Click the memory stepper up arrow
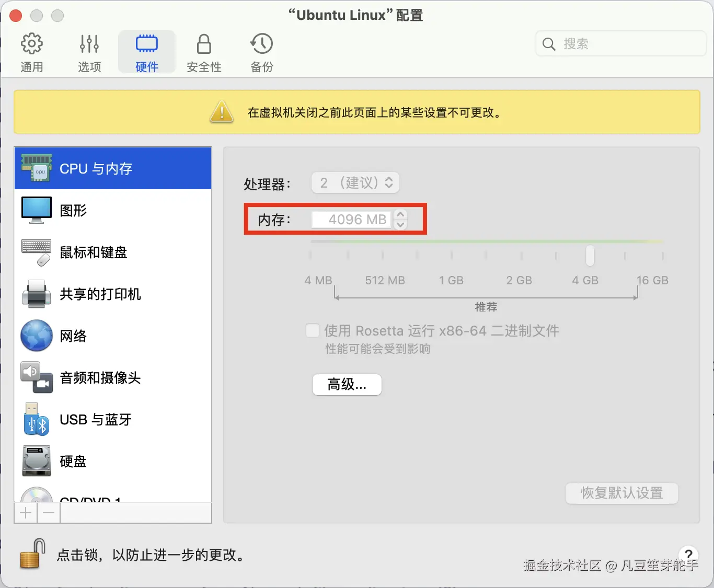This screenshot has height=588, width=714. pos(400,214)
